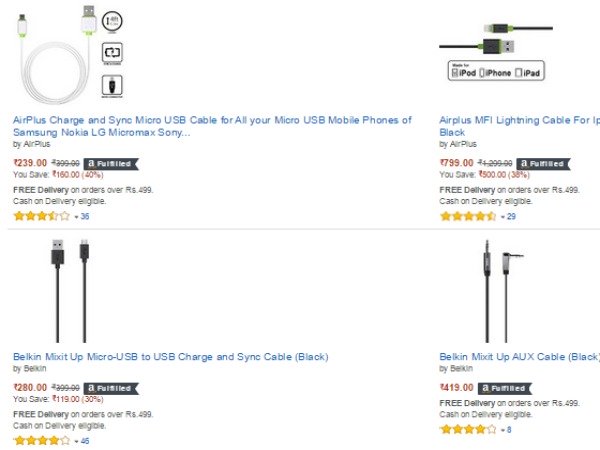The image size is (600, 450).
Task: Click the Airplus Lightning Cable star rating
Action: (x=468, y=216)
